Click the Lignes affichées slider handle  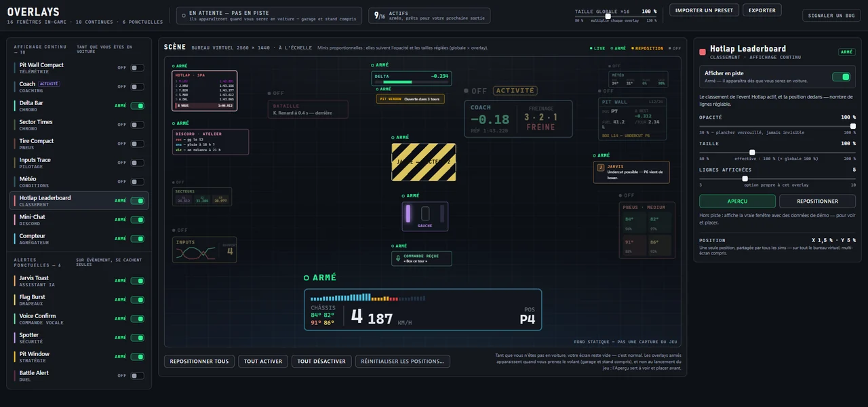(x=745, y=178)
